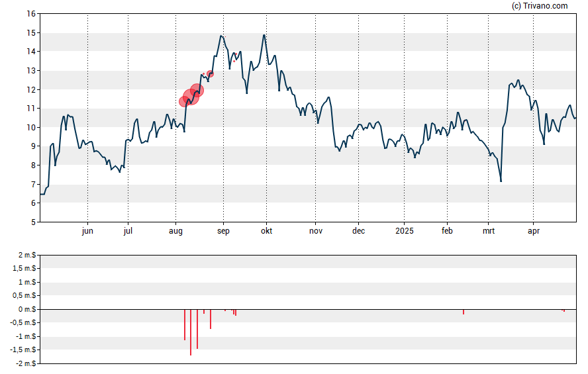Click the '-1 m.$' axis label

(x=26, y=336)
